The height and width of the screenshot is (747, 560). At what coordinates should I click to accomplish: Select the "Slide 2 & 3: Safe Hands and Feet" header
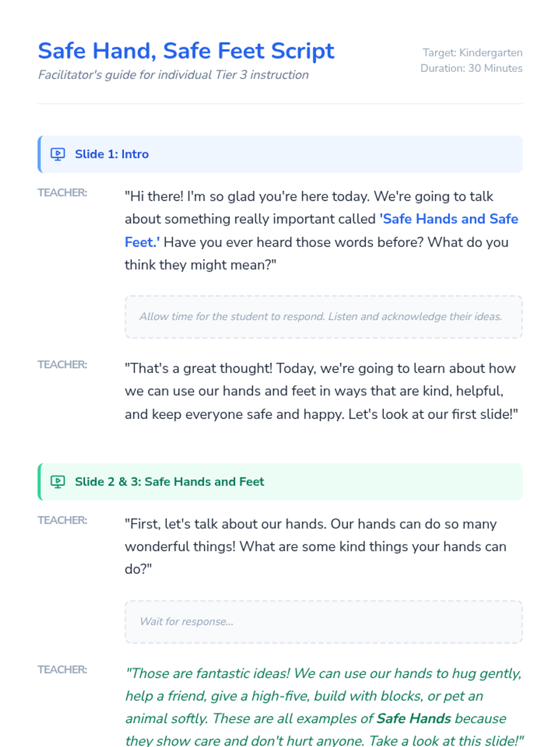(169, 481)
